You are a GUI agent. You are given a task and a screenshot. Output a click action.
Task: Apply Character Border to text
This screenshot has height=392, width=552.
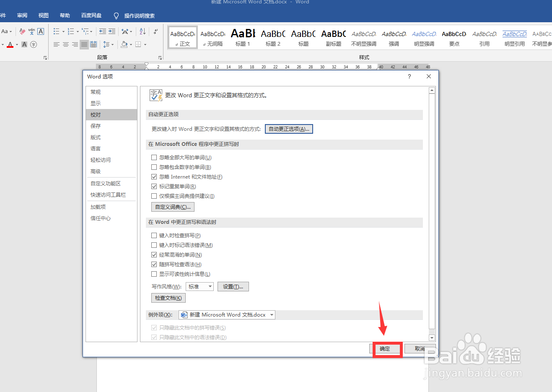click(x=41, y=31)
